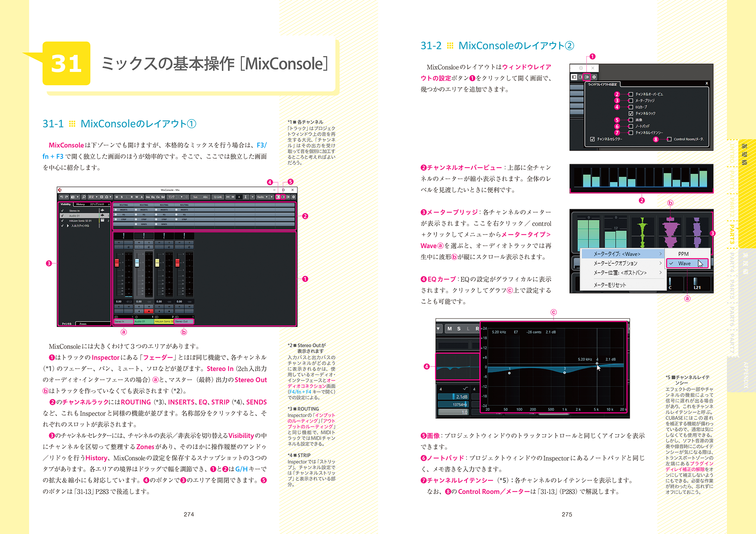Expand メーターピークオプション submenu

pos(622,263)
